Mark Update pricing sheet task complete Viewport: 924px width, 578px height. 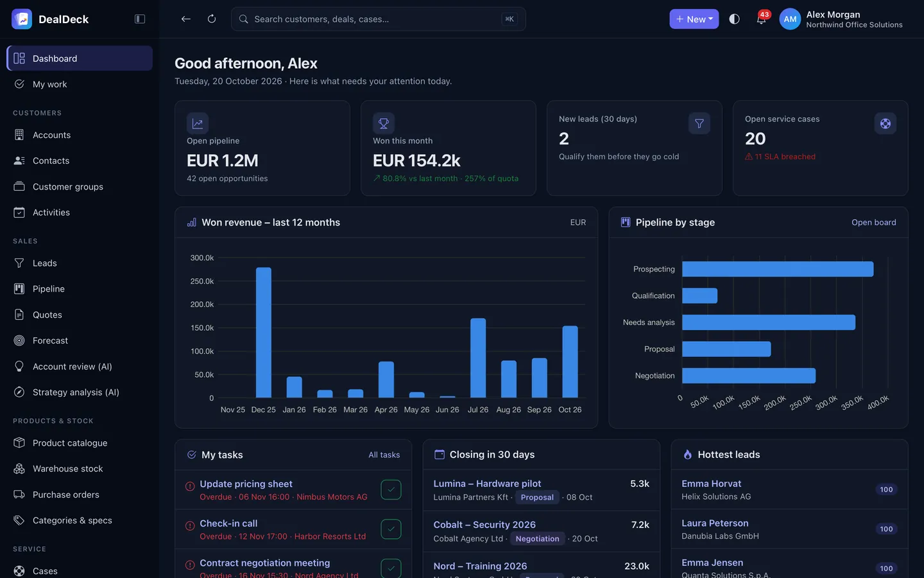point(391,489)
